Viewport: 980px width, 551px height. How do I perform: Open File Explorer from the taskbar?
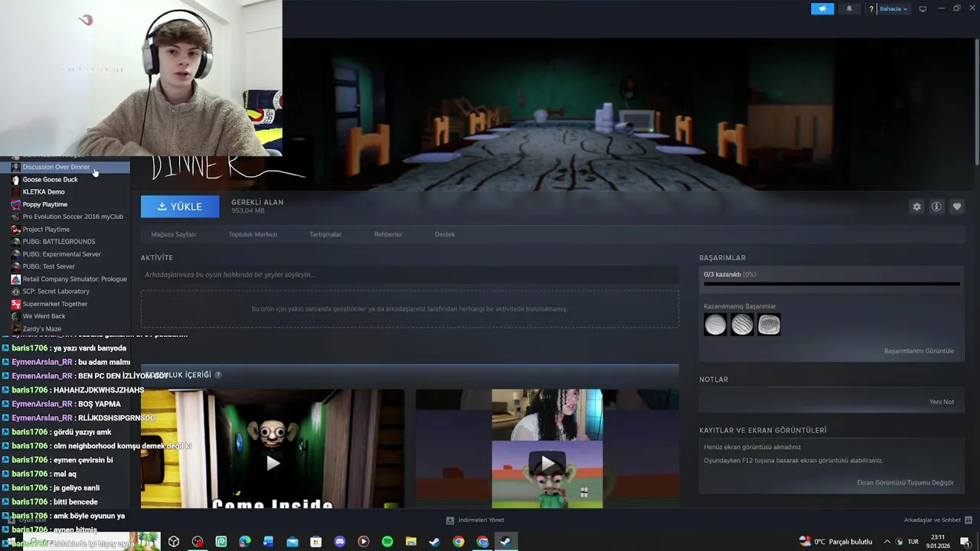point(411,542)
